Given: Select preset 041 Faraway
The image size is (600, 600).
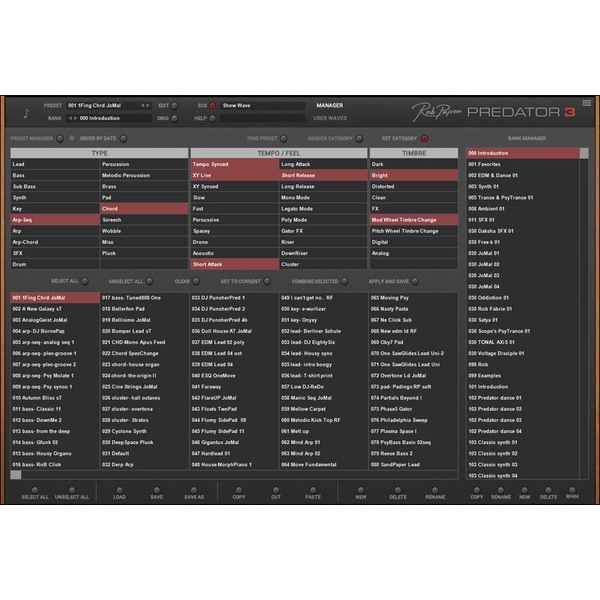Looking at the screenshot, I should pos(235,387).
